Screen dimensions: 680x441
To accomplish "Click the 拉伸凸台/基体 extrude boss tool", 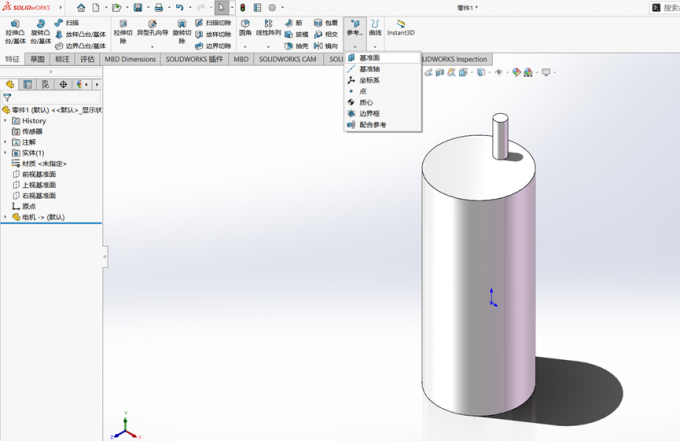I will pos(15,32).
